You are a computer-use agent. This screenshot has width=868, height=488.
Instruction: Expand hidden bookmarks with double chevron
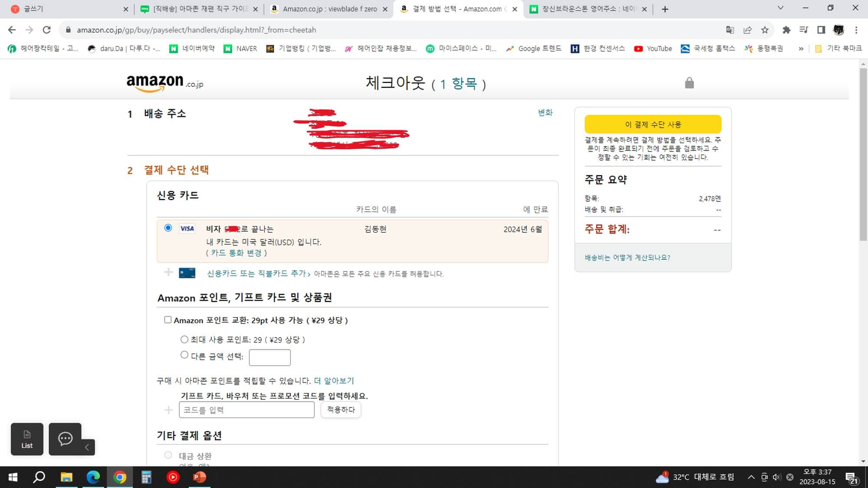click(x=801, y=49)
